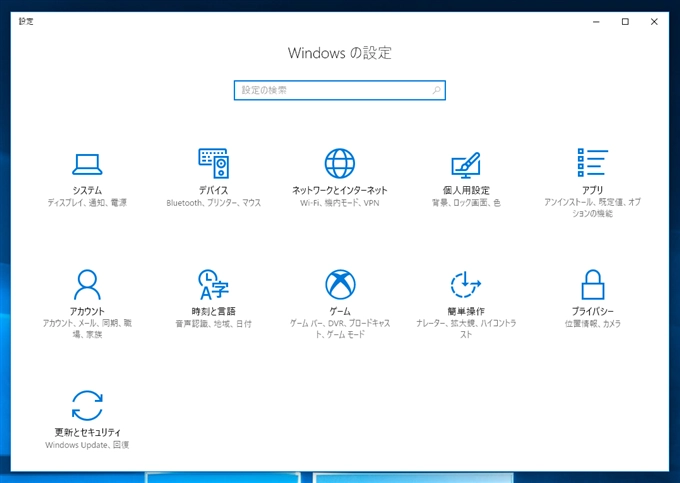Open the デバイス keyboard and speaker icon

click(213, 163)
